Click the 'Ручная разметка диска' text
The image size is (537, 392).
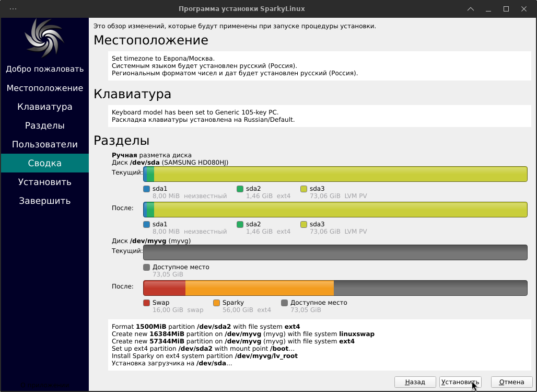coord(151,155)
